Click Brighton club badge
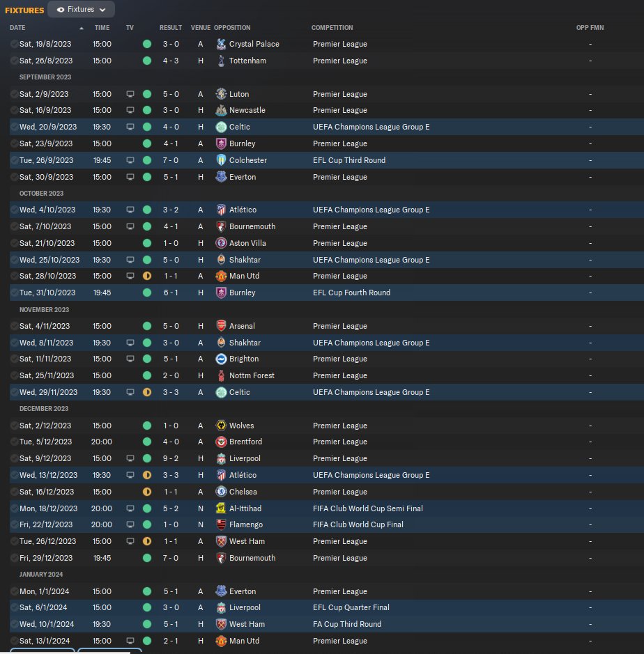This screenshot has height=654, width=644. (x=221, y=359)
